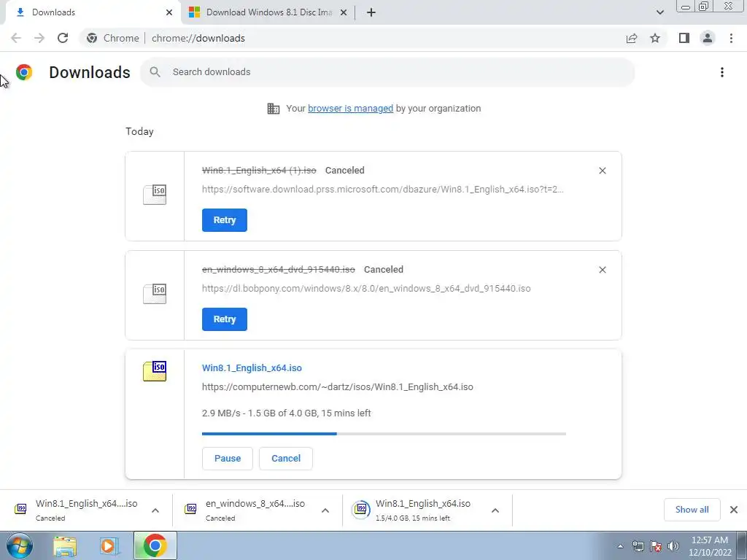Expand options for en_windows_8_x64 shelf item
Screen dimensions: 747x560
click(x=325, y=510)
